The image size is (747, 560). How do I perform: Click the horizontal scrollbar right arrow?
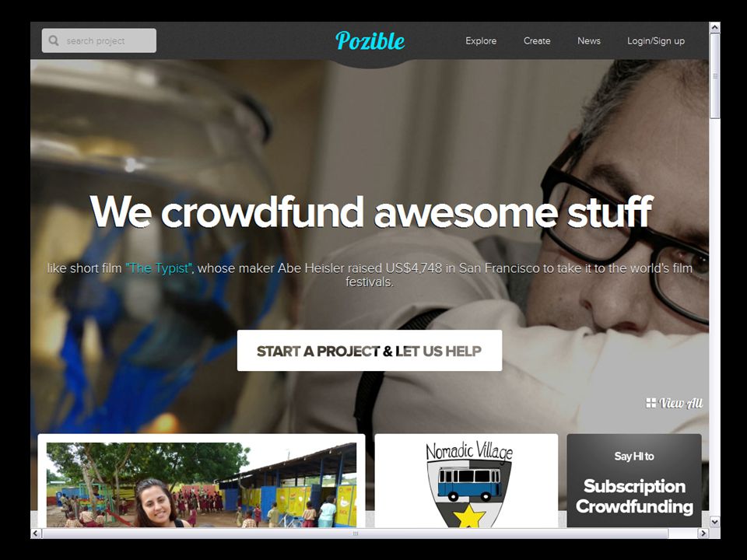(x=703, y=534)
